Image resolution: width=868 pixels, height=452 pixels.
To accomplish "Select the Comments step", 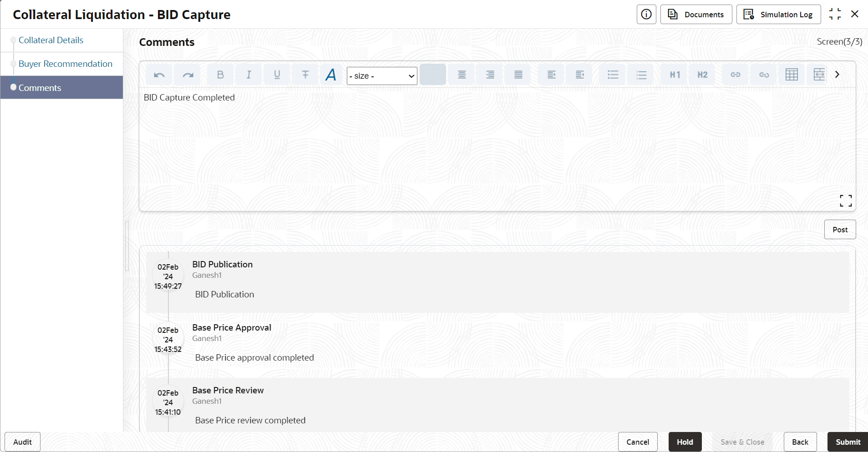I will [x=61, y=87].
